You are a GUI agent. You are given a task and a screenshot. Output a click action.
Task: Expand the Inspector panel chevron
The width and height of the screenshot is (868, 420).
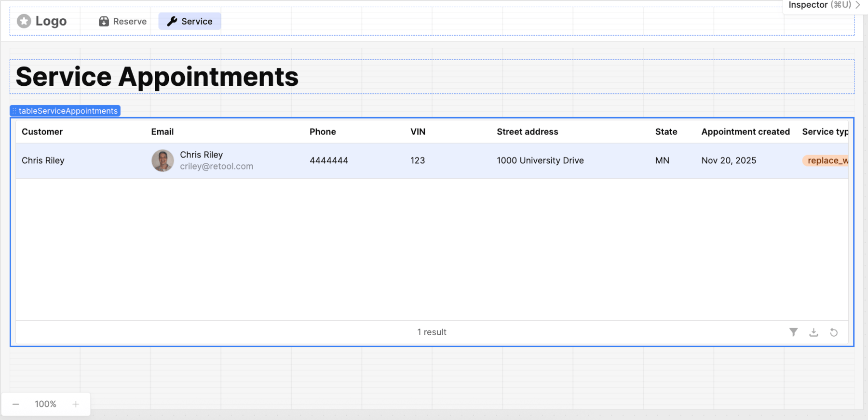(858, 5)
